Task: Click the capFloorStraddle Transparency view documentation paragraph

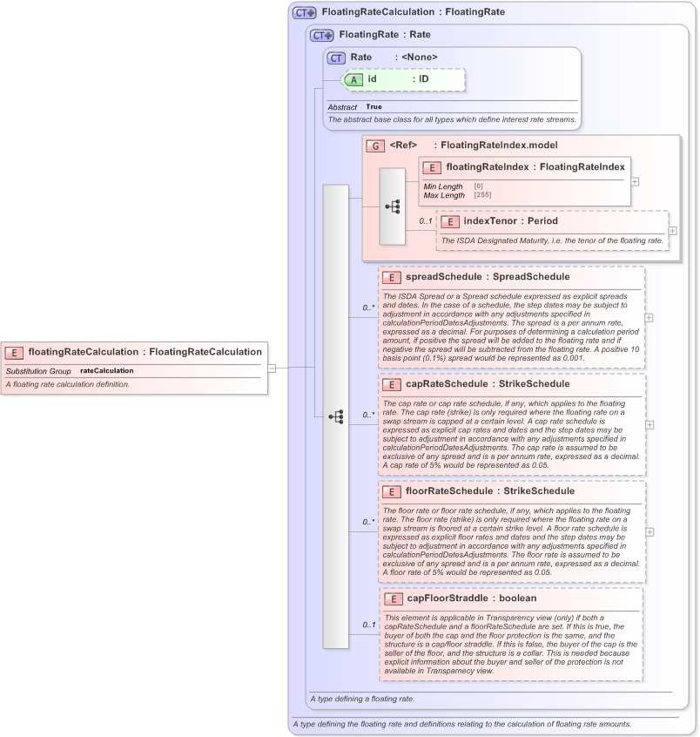Action: click(x=511, y=645)
